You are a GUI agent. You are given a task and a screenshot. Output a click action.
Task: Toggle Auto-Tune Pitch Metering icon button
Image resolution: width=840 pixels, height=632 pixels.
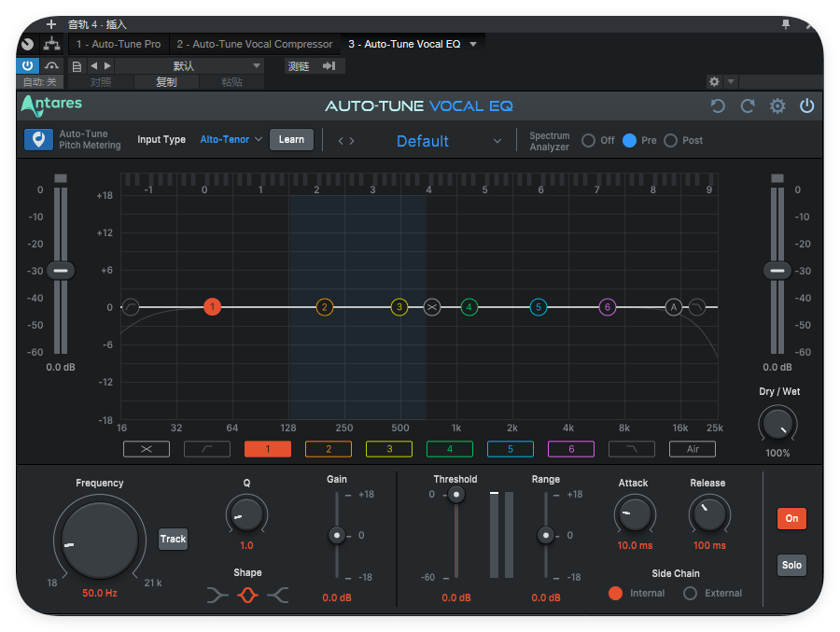[x=38, y=139]
